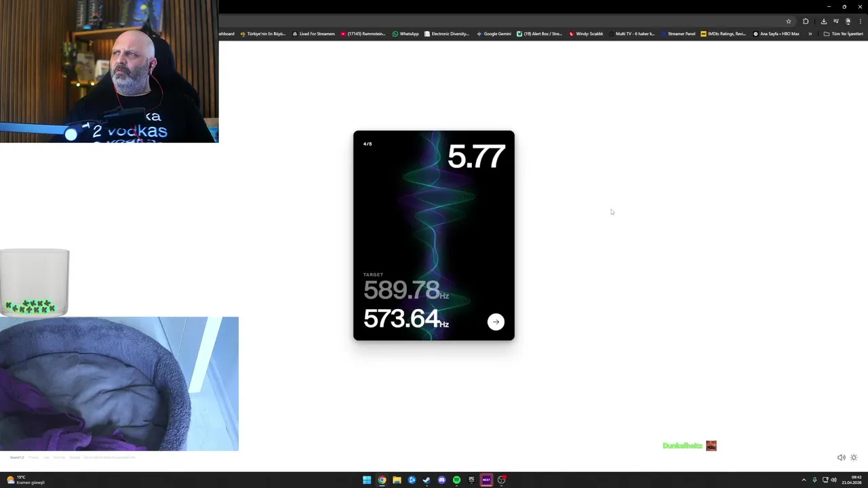The height and width of the screenshot is (488, 868).
Task: Open the Ana Sayfa • HBO Max bookmark
Action: coord(776,34)
